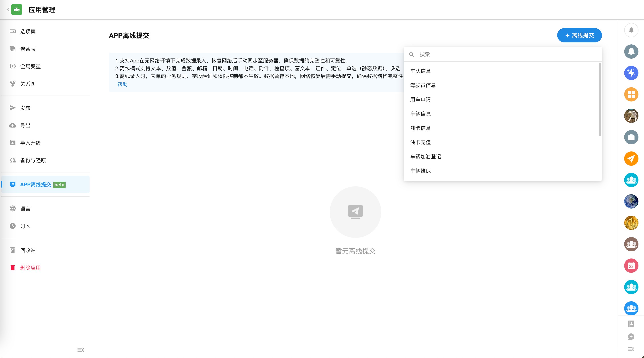Click the new chat plus bubble icon
Screen dimensions: 644x358
(631, 337)
